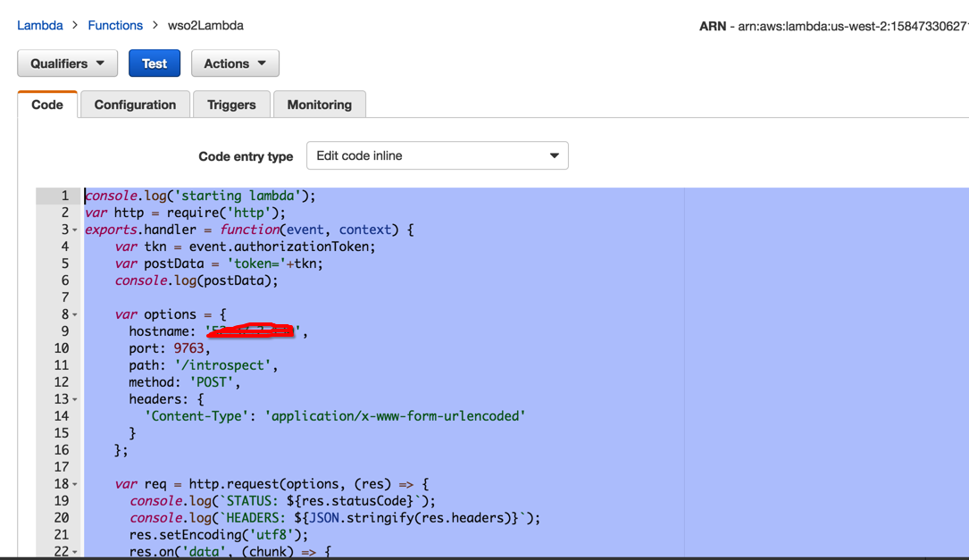This screenshot has width=969, height=560.
Task: Go to the Functions breadcrumb link
Action: [x=115, y=25]
